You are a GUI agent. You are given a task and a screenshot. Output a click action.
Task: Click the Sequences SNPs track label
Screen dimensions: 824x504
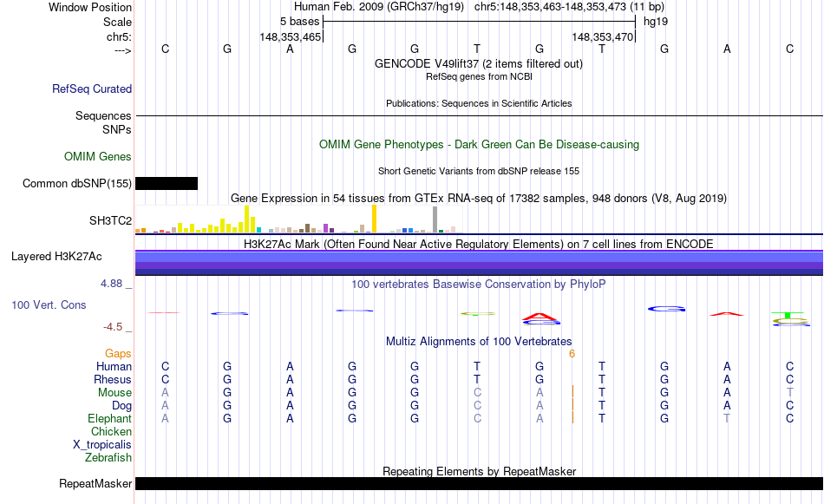[x=103, y=122]
